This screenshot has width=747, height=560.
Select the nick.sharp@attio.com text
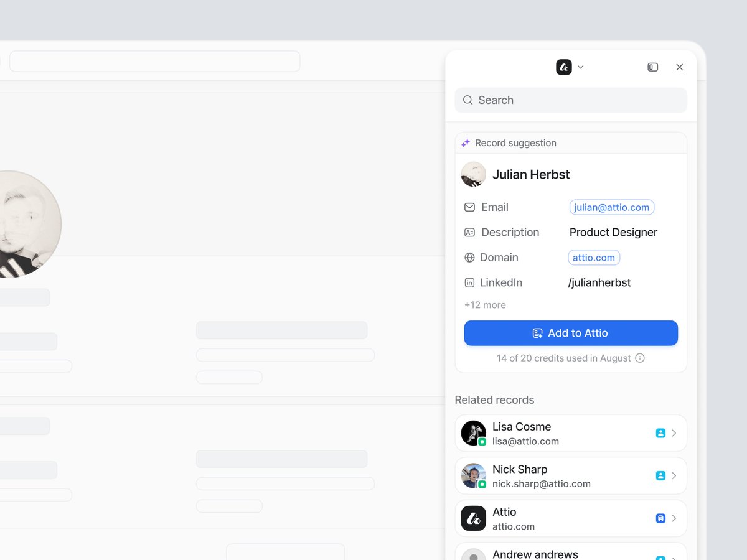point(542,483)
